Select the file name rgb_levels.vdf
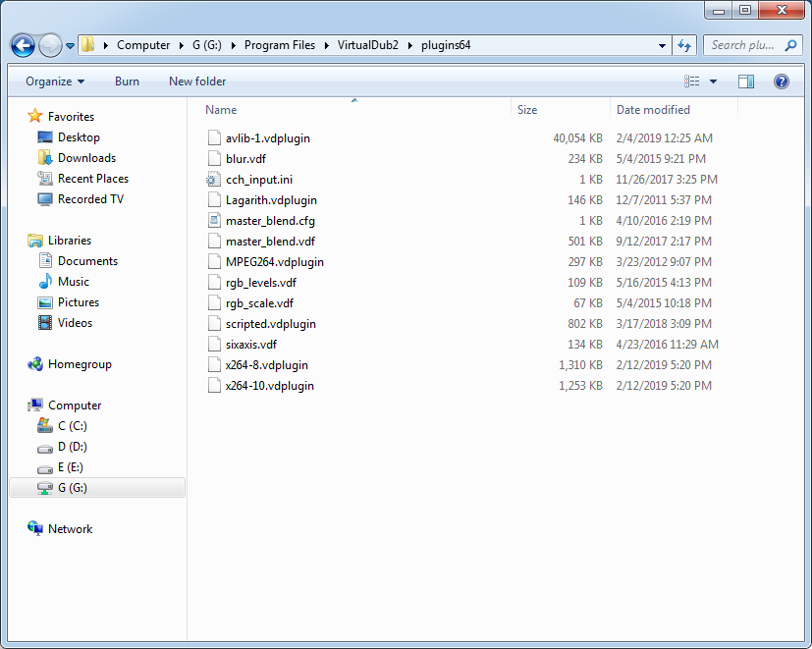 261,283
